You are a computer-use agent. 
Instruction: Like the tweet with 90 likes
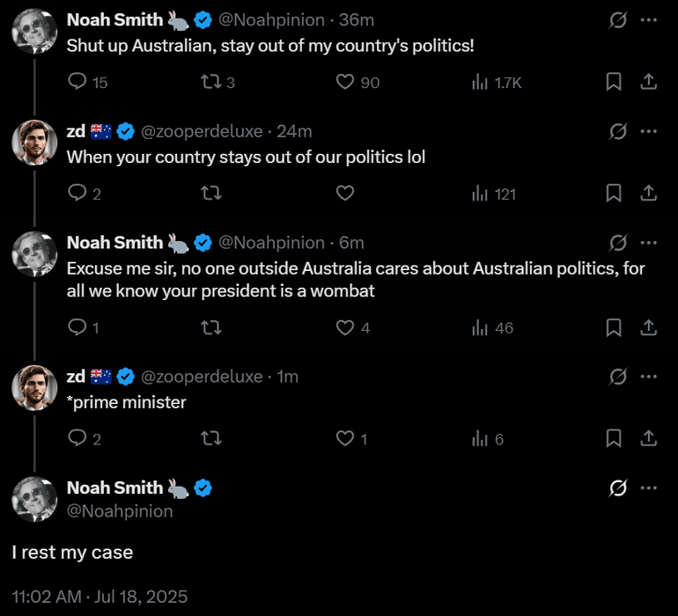tap(345, 82)
